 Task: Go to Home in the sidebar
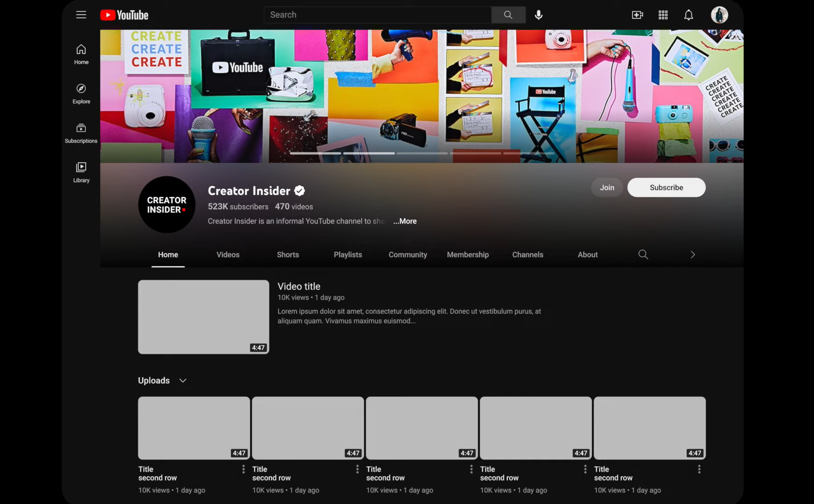81,54
